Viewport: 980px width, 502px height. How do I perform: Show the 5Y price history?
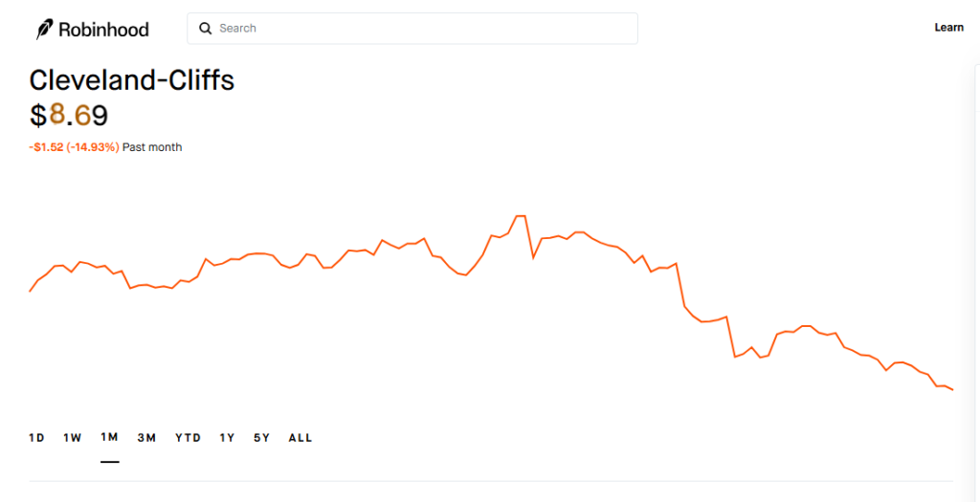[261, 438]
